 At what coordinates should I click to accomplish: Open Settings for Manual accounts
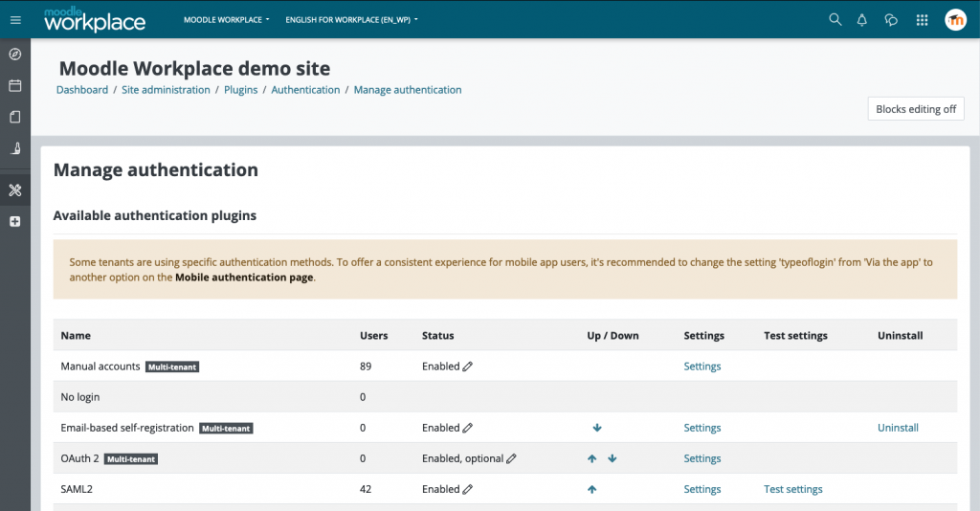702,367
